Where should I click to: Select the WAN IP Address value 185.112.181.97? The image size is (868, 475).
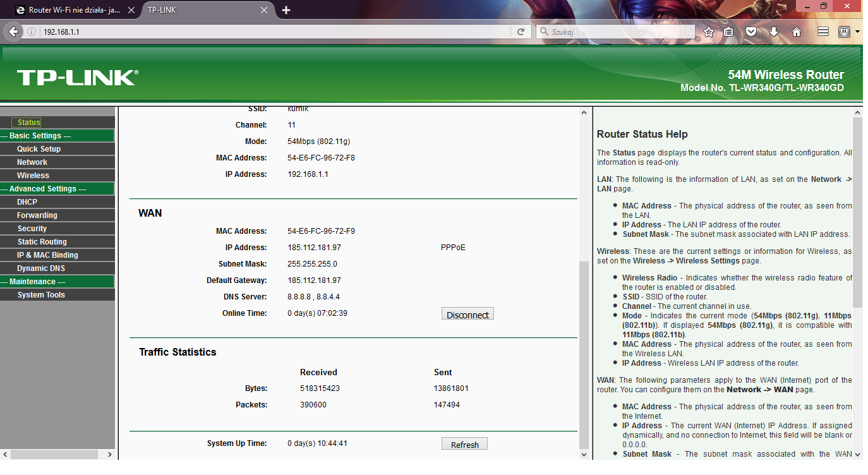tap(314, 248)
